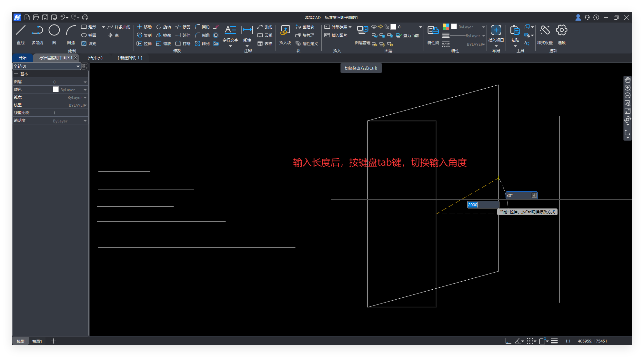Screen dimensions: 644x357
Task: Open Style Settings (样式设置)
Action: [x=545, y=31]
